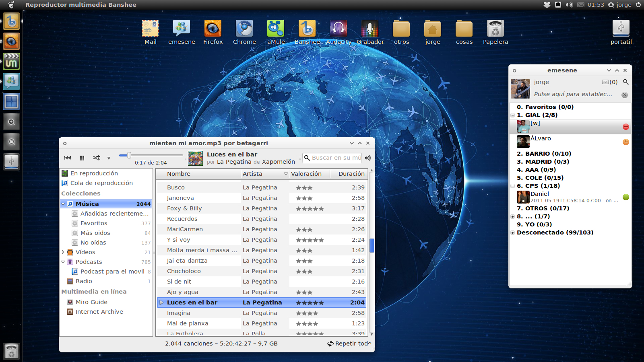Click the emesene contact search magnifier
Viewport: 644px width, 362px height.
point(625,82)
